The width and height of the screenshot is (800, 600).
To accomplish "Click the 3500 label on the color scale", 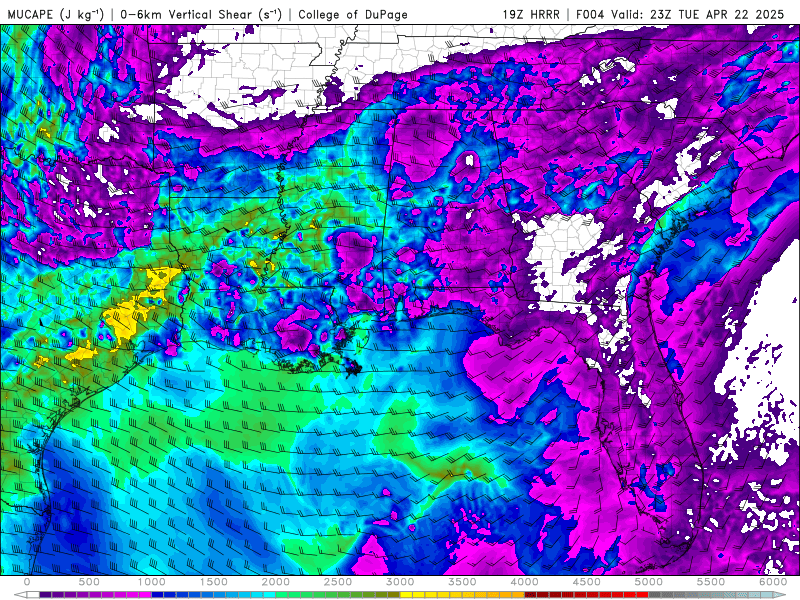I will [x=462, y=582].
